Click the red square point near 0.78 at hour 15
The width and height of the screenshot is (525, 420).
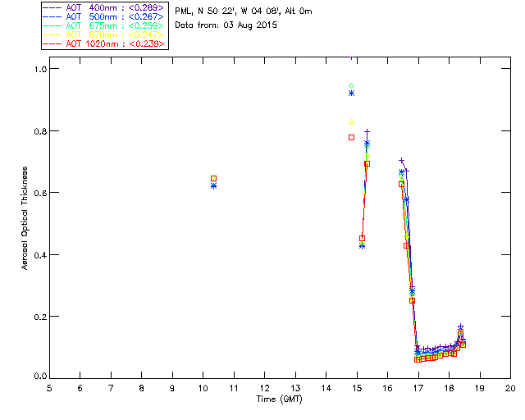[351, 137]
